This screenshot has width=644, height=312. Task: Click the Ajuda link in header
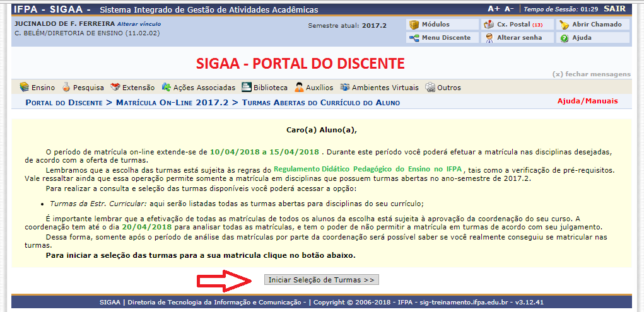(593, 38)
